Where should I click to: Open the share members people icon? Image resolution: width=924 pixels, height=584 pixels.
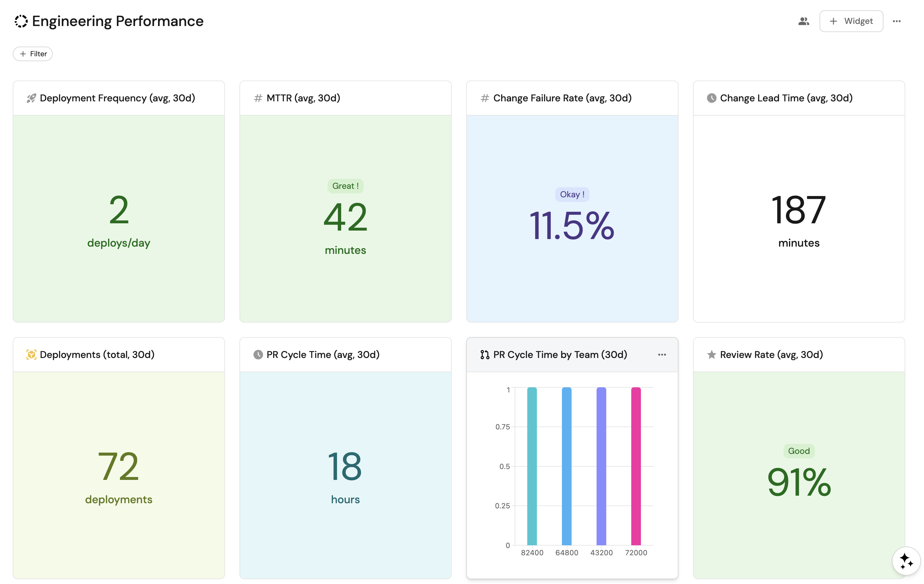pos(804,21)
